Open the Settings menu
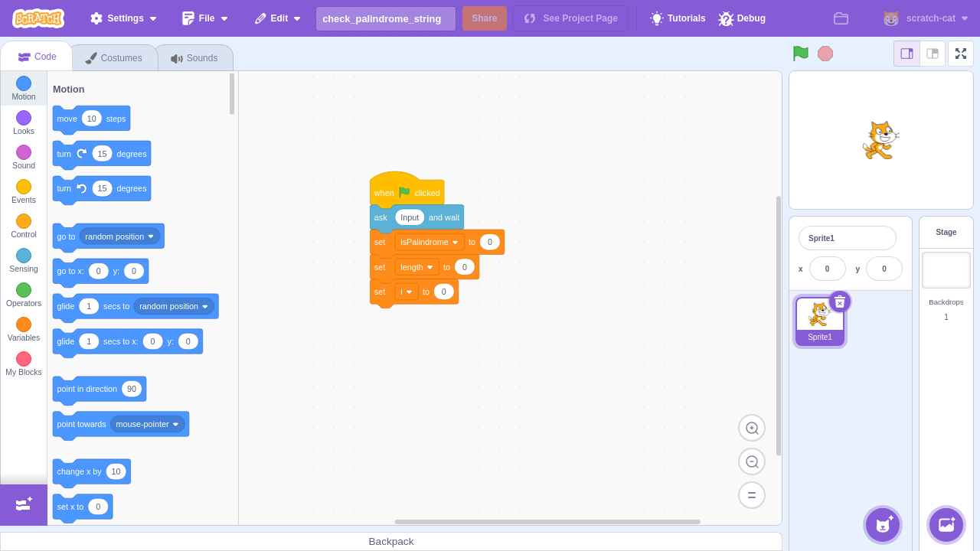 pyautogui.click(x=123, y=18)
